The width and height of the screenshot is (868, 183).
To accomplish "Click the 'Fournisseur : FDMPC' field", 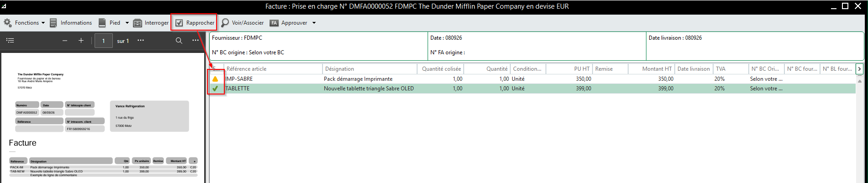I will coord(237,38).
